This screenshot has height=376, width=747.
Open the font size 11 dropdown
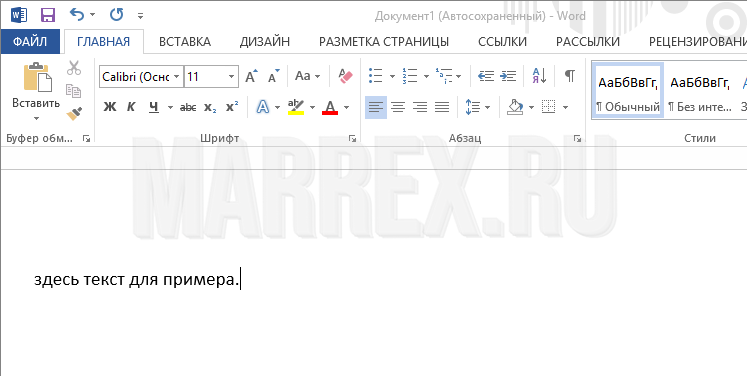232,77
